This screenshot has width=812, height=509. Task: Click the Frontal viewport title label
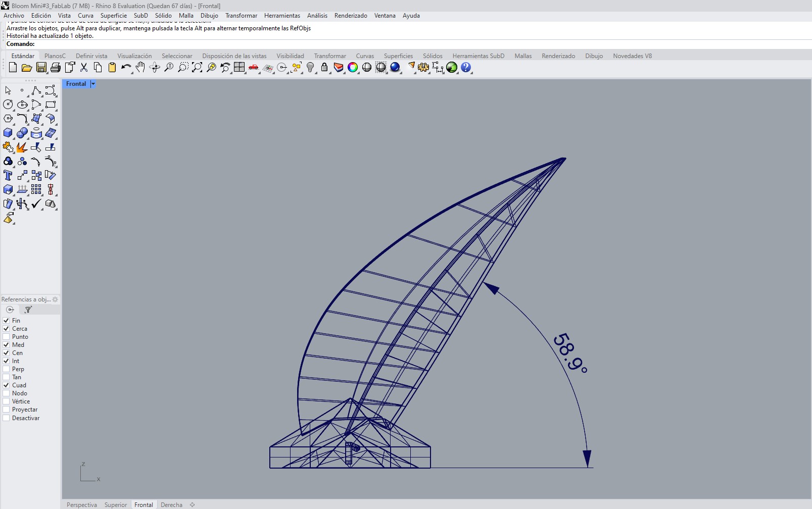[x=76, y=84]
